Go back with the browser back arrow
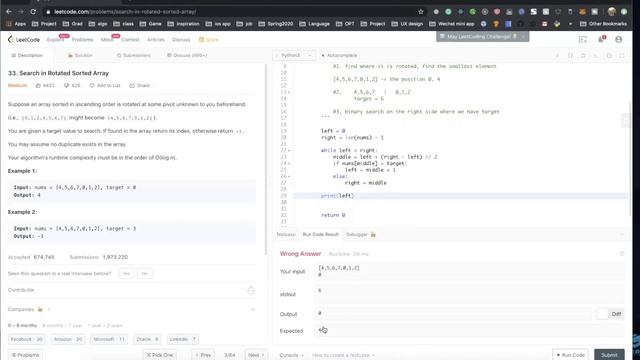Screen dimensions: 640x360 pos(9,12)
